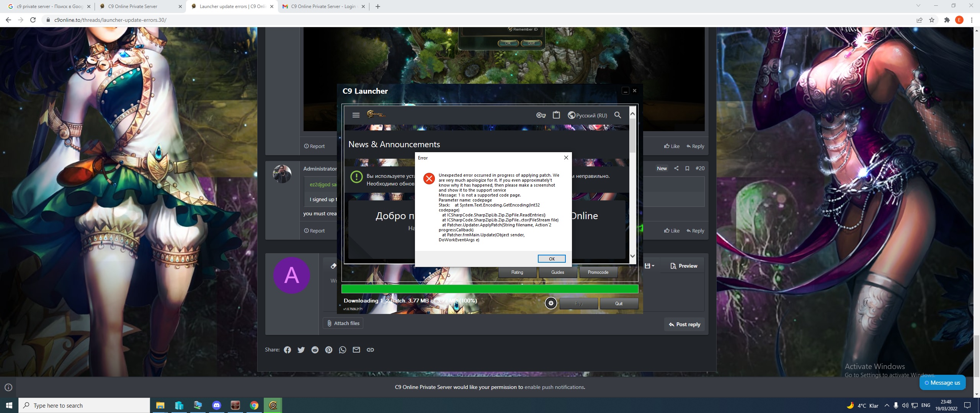
Task: Switch to the Gmail C9 Login tab
Action: 323,7
